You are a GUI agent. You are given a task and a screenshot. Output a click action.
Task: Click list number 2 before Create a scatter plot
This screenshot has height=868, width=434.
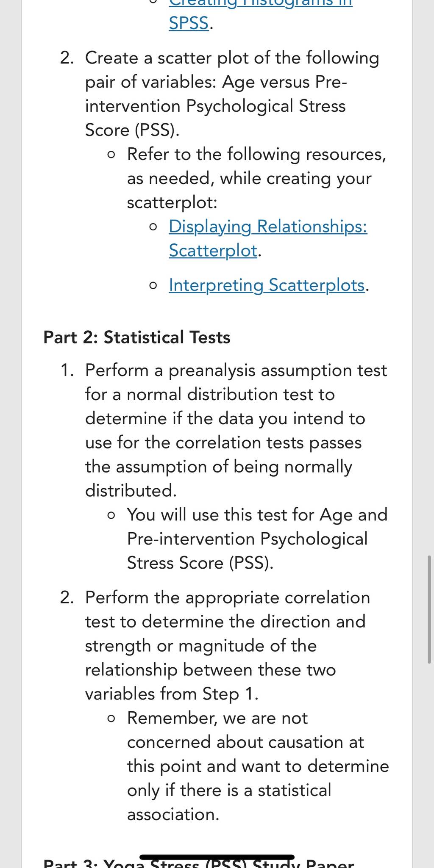pos(67,58)
